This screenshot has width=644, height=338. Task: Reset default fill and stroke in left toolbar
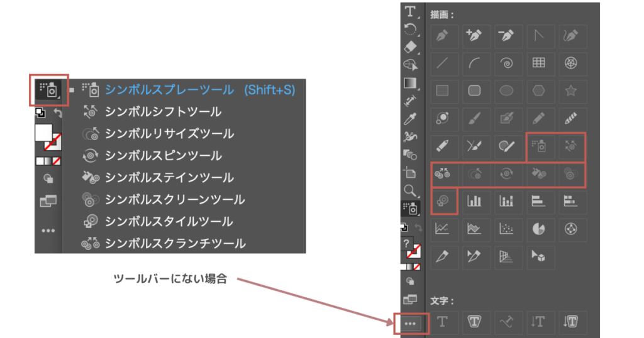[x=40, y=113]
